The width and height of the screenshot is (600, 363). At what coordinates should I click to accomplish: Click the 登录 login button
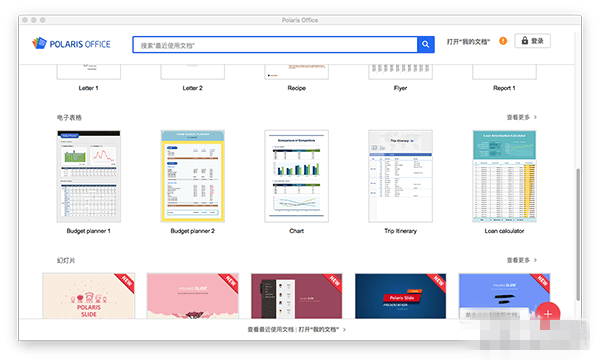pyautogui.click(x=532, y=41)
